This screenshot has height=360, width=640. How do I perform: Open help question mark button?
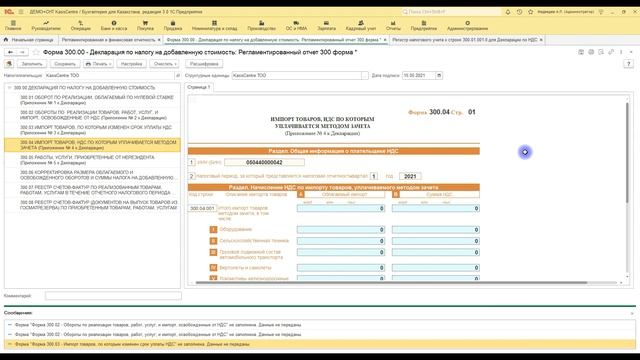coord(629,64)
